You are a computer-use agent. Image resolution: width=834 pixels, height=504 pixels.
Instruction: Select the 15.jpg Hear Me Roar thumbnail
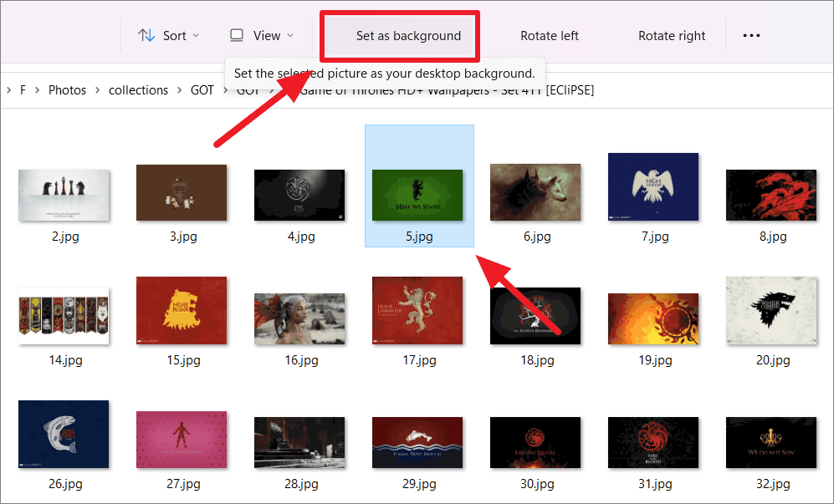point(182,310)
